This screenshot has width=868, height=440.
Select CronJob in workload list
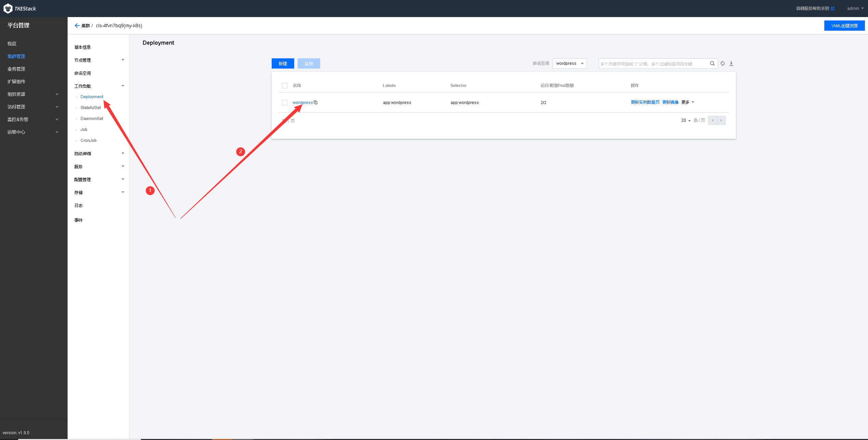[x=88, y=141]
